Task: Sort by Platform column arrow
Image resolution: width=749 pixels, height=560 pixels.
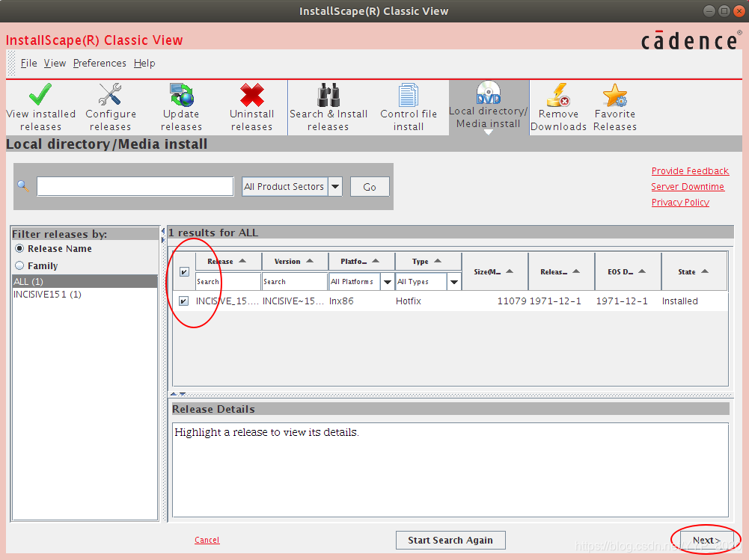Action: coord(376,261)
